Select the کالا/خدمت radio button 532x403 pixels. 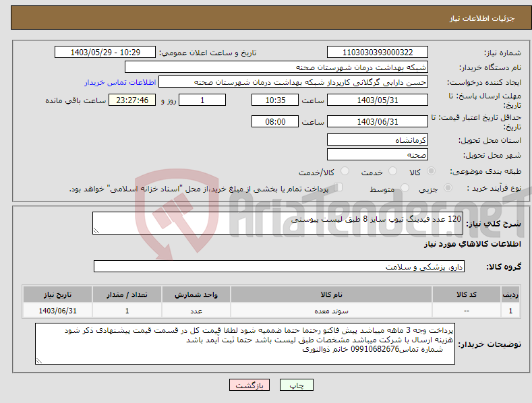point(345,171)
